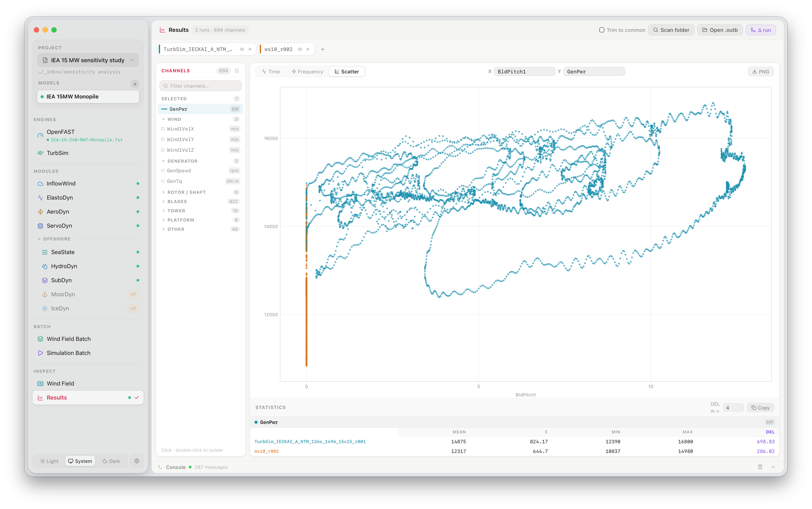Click Scan folder button
The width and height of the screenshot is (812, 509).
coord(671,30)
